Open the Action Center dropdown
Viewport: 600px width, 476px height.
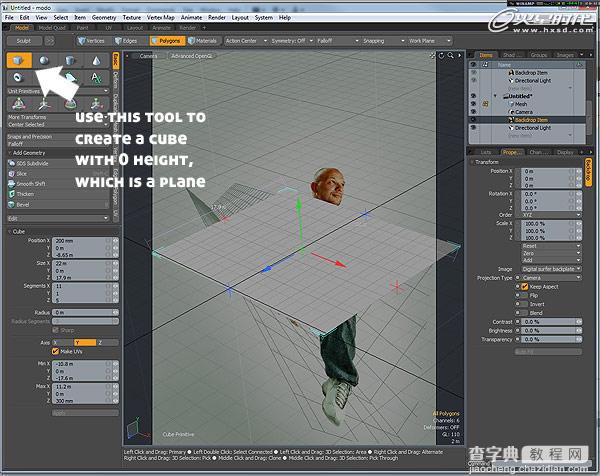(246, 41)
